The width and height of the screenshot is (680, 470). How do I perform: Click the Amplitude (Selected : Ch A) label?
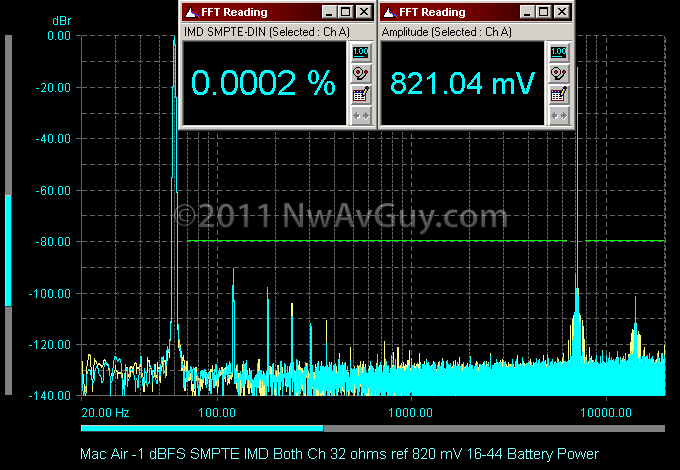point(447,32)
